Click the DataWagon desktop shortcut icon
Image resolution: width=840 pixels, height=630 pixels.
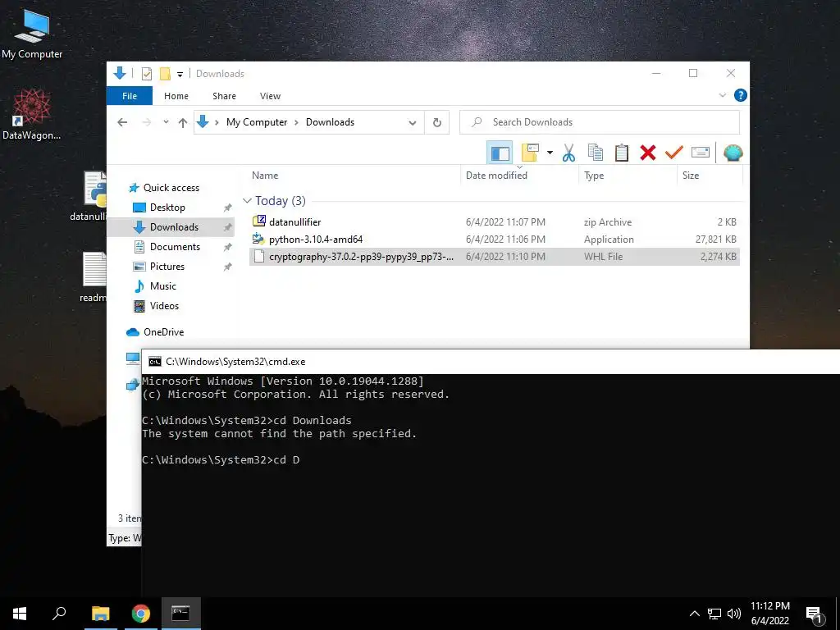(x=32, y=114)
